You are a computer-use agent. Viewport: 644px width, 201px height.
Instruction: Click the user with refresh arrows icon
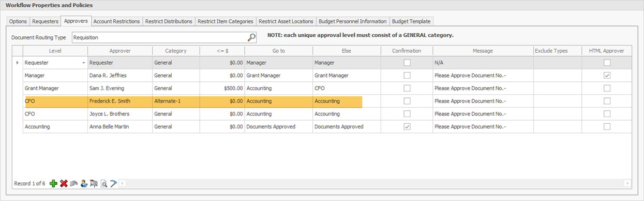point(84,183)
